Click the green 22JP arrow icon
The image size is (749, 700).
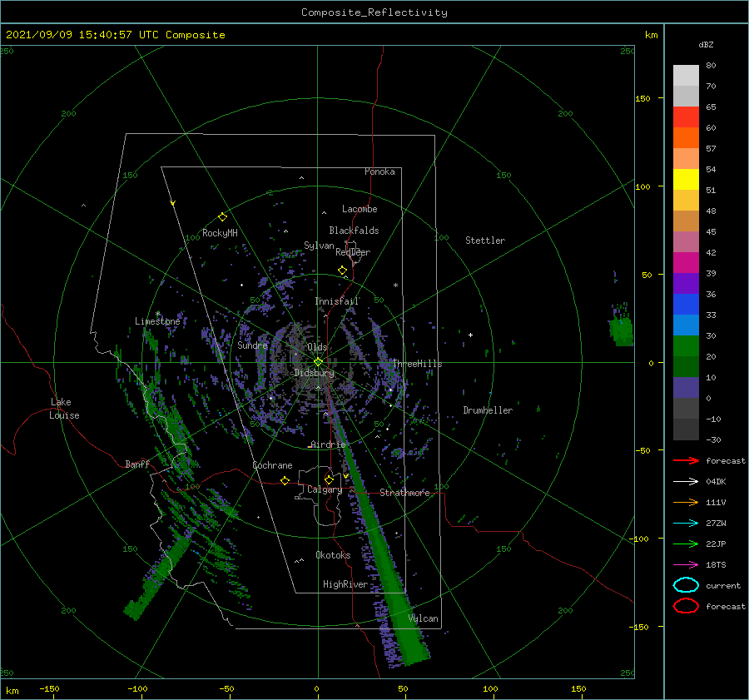point(686,544)
